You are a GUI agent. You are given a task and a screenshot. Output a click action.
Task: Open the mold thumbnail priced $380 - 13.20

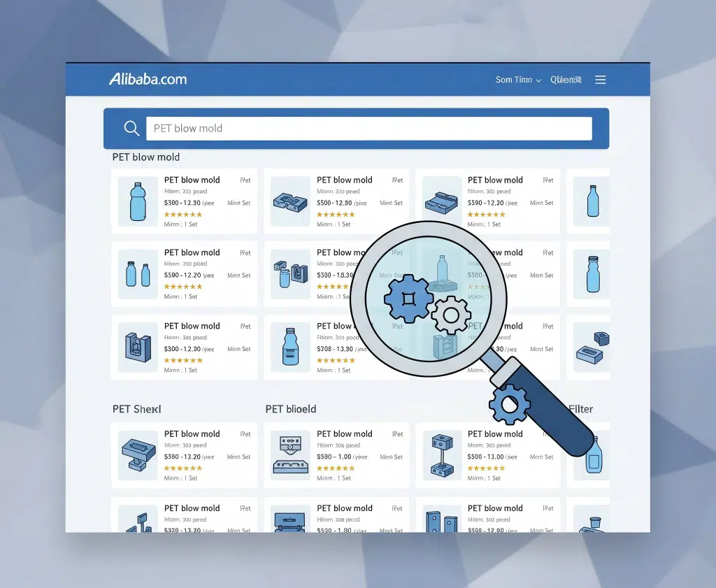(x=138, y=454)
